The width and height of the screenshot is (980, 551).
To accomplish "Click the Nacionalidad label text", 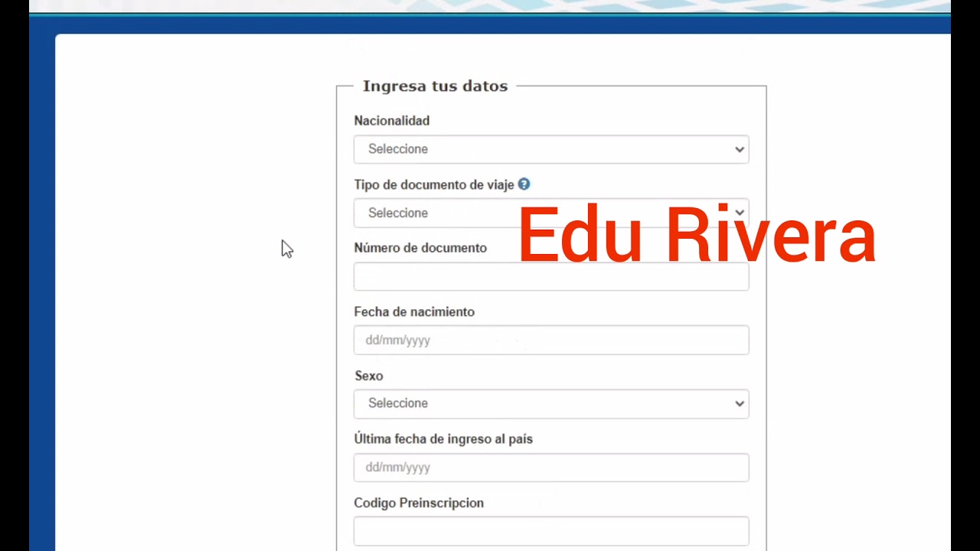I will click(391, 121).
